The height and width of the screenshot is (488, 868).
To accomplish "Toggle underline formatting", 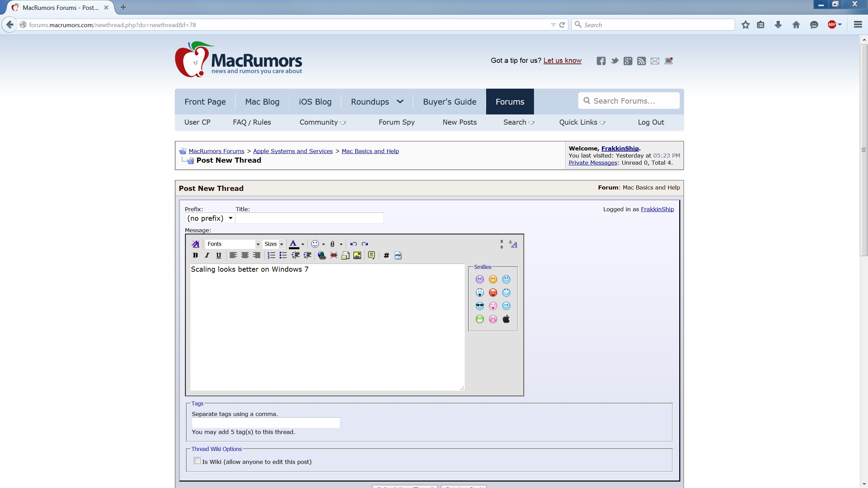I will (219, 255).
